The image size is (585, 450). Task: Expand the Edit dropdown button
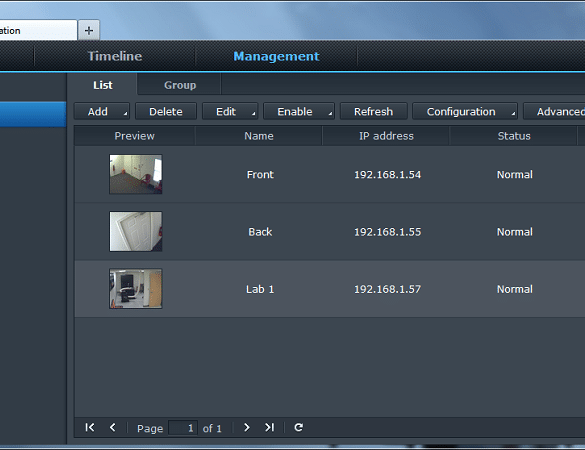tap(230, 112)
